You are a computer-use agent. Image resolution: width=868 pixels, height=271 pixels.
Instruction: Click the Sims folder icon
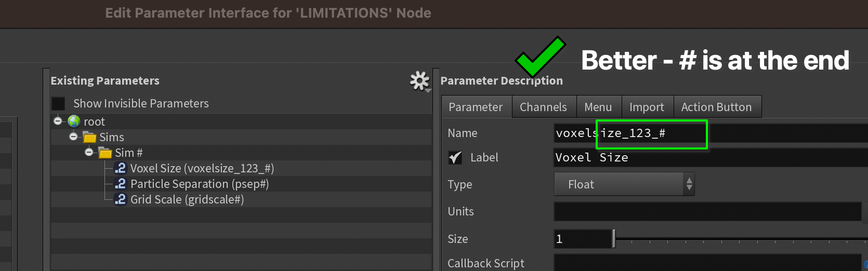(89, 137)
